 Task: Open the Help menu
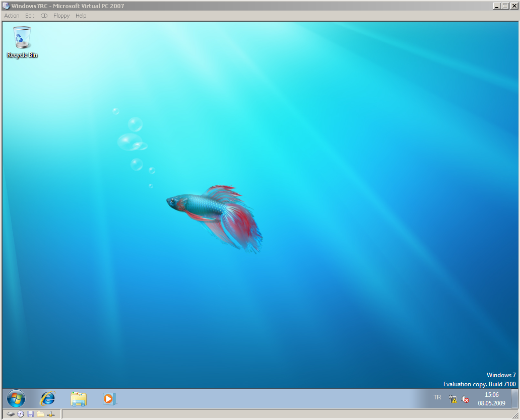click(x=81, y=16)
